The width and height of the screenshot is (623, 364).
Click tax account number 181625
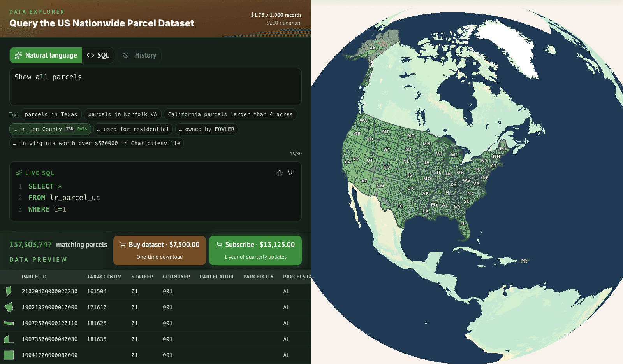[x=97, y=323]
